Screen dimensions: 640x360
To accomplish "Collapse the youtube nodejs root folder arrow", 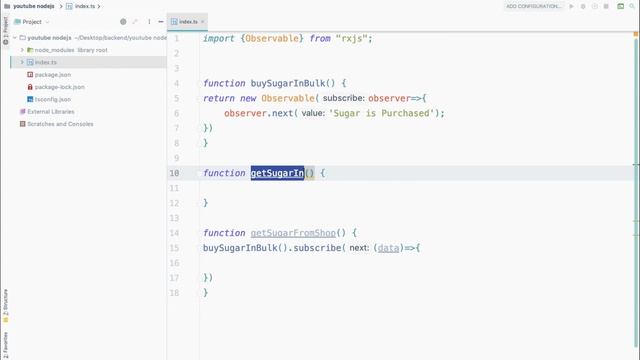I will pyautogui.click(x=15, y=38).
